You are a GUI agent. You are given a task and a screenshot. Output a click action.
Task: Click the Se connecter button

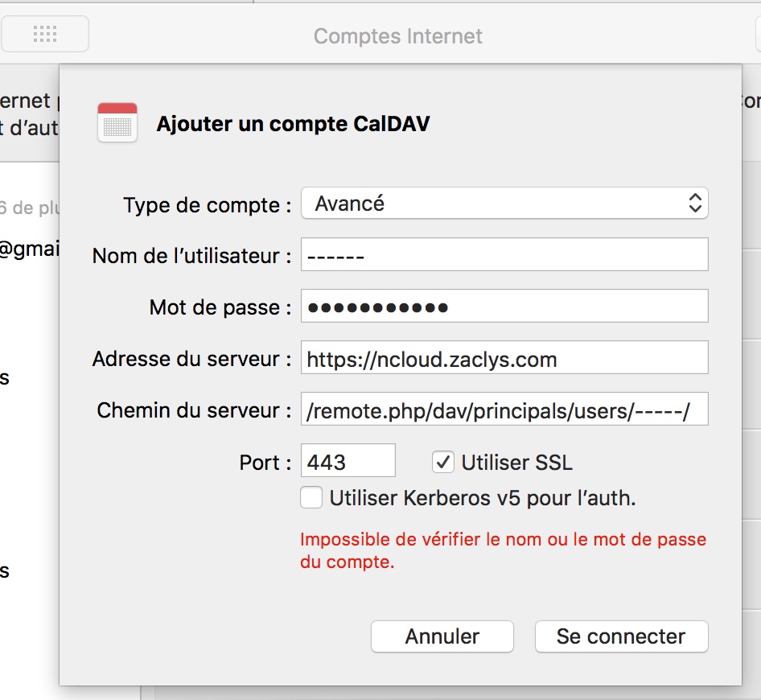click(621, 636)
